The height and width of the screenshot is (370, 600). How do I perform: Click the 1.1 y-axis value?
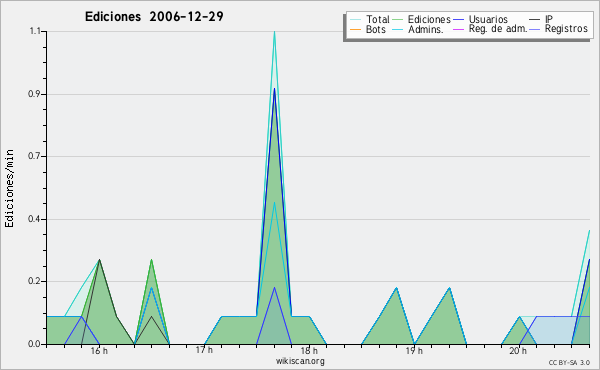coord(35,31)
